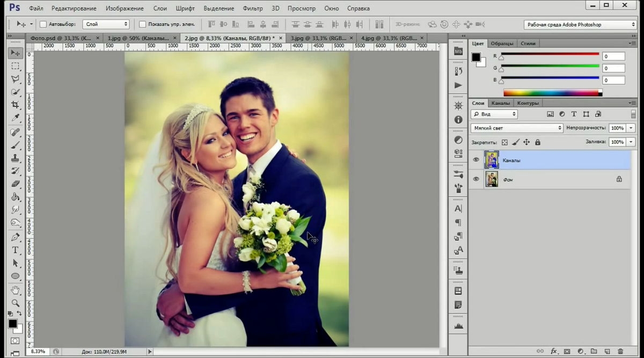The width and height of the screenshot is (644, 358).
Task: Open the Вид layer filter dropdown
Action: tap(494, 114)
